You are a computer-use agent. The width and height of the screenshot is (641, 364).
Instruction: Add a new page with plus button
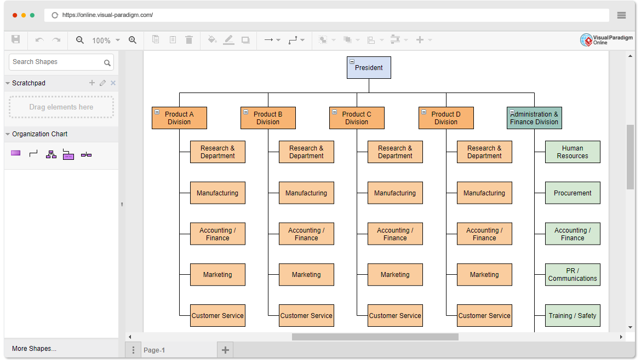[225, 350]
